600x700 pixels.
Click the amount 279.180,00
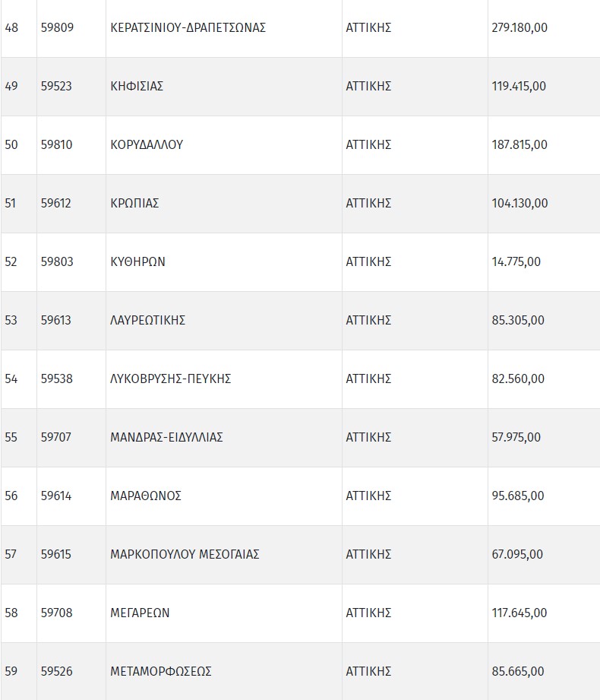(x=519, y=28)
